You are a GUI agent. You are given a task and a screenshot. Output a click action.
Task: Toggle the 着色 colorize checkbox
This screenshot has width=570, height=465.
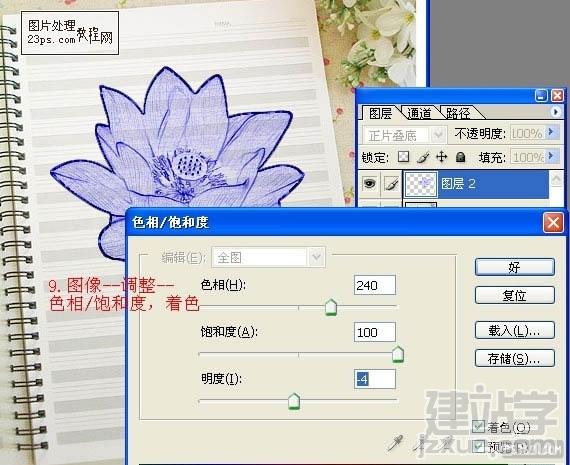click(478, 427)
